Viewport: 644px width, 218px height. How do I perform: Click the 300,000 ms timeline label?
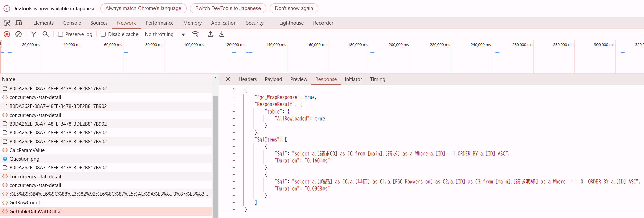604,45
